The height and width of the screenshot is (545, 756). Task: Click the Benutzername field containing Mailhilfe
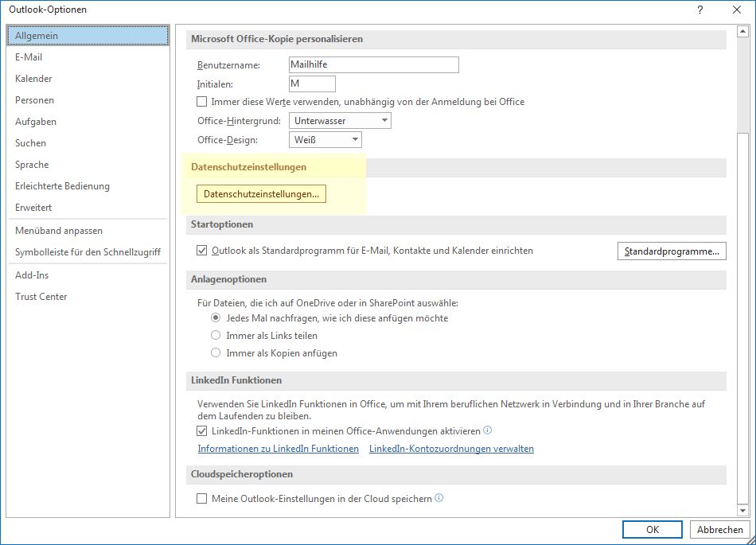(374, 64)
